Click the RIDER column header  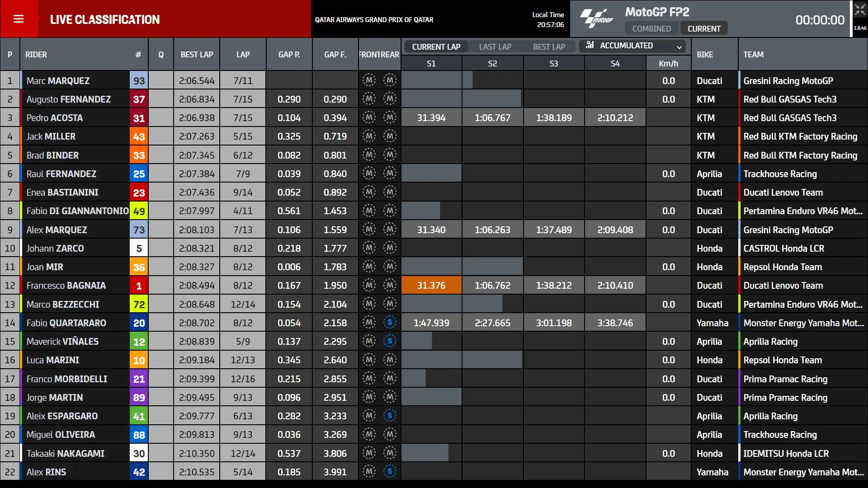[36, 54]
